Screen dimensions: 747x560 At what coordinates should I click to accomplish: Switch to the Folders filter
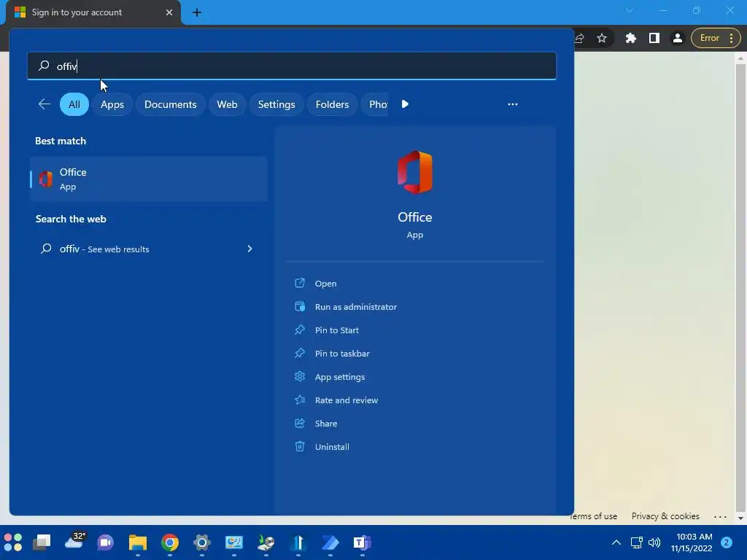(x=332, y=104)
